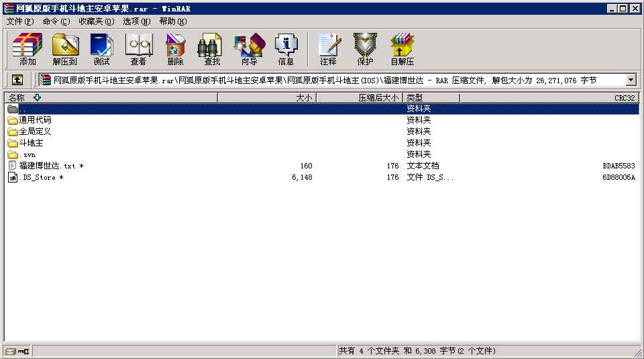Open the Commands (命令) menu
The height and width of the screenshot is (359, 644).
point(56,21)
